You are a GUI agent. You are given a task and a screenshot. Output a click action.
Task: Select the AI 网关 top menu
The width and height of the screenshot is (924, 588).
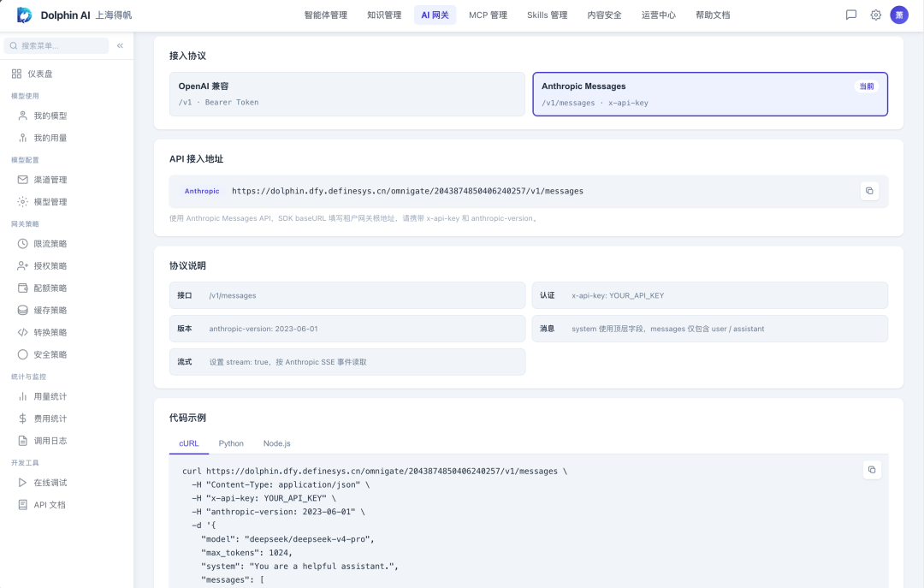(435, 15)
